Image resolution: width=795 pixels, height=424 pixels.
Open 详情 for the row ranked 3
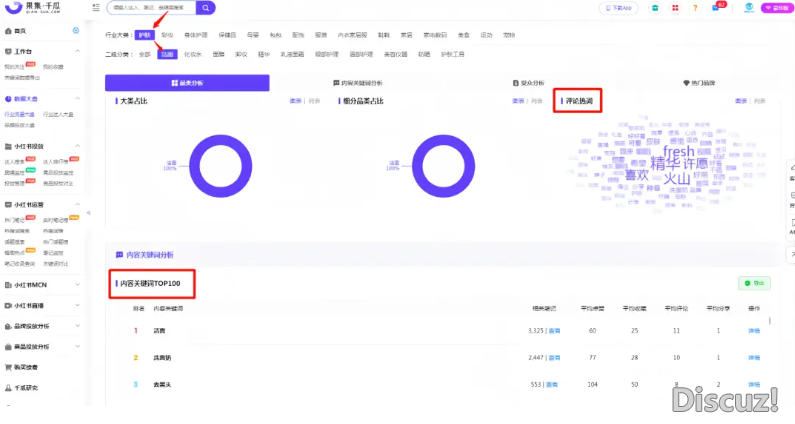point(754,384)
